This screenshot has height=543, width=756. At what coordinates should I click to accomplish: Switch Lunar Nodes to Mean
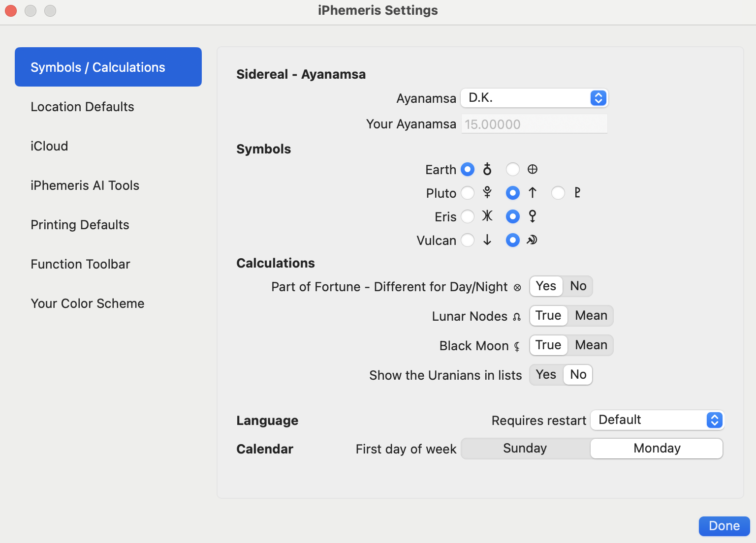pos(591,316)
